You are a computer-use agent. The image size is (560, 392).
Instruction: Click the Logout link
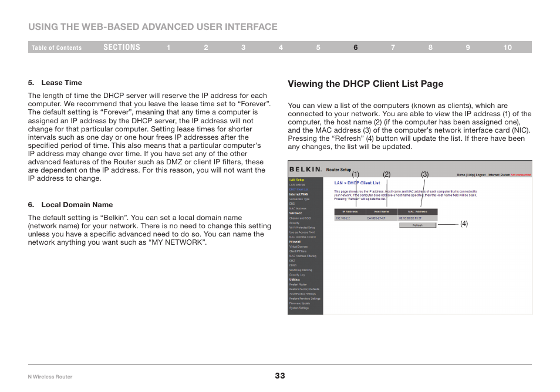point(481,175)
